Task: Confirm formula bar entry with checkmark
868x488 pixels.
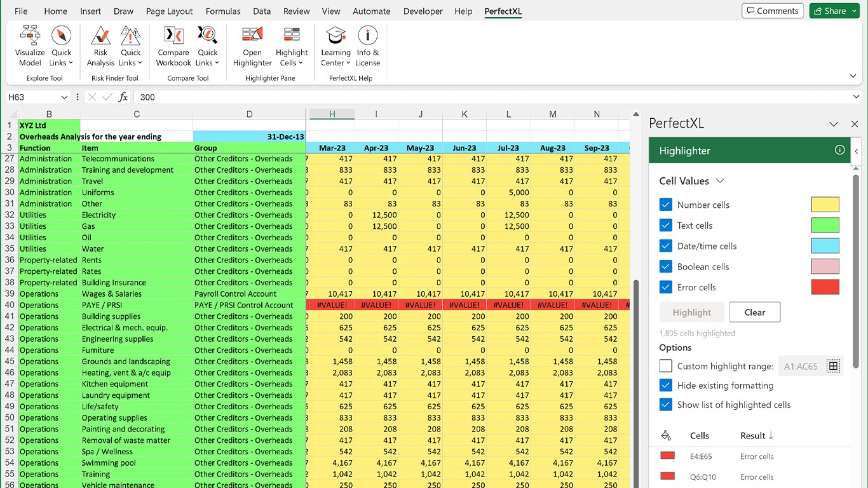Action: click(107, 97)
